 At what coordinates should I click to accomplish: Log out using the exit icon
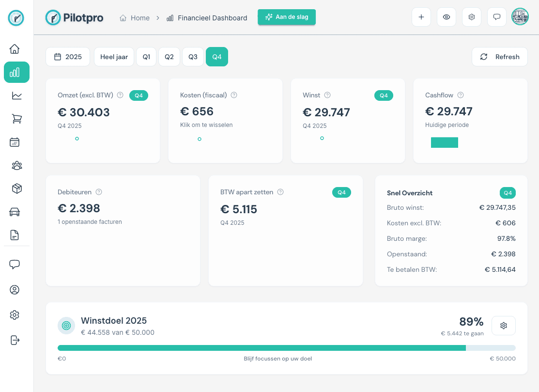(x=15, y=340)
